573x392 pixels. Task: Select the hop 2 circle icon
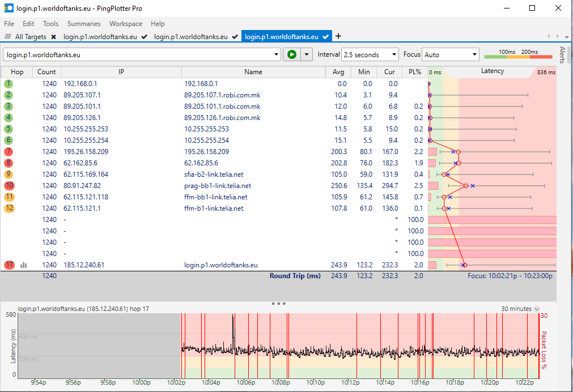pos(9,95)
